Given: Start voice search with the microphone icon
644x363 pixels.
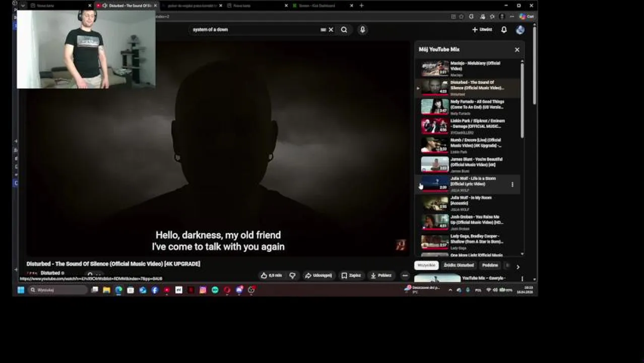Looking at the screenshot, I should [362, 30].
